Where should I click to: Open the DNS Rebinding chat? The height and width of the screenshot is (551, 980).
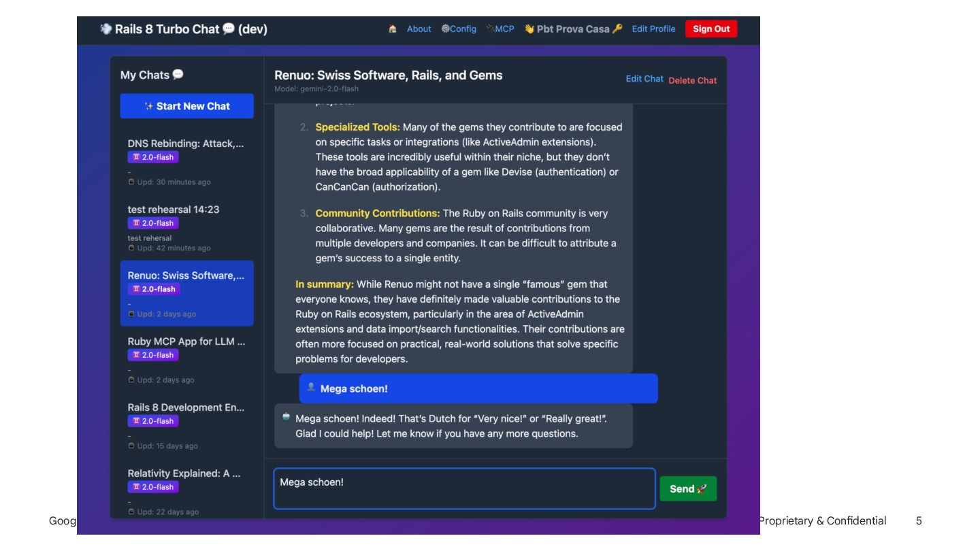187,163
